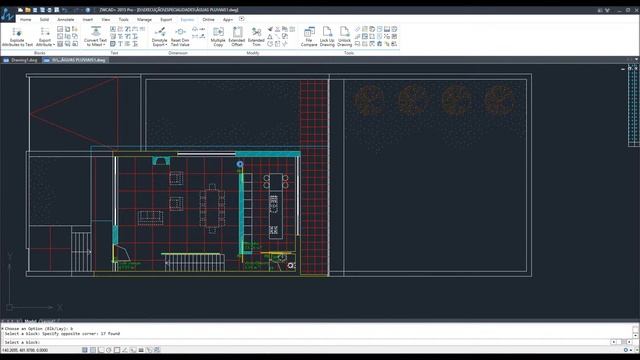The image size is (640, 360).
Task: Switch to the Manage ribbon tab
Action: pos(144,20)
